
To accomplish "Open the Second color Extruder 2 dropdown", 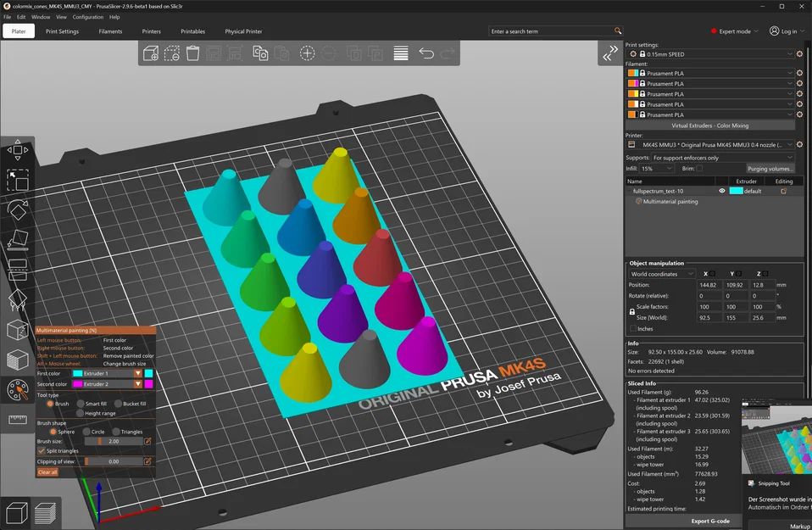I will [x=107, y=384].
